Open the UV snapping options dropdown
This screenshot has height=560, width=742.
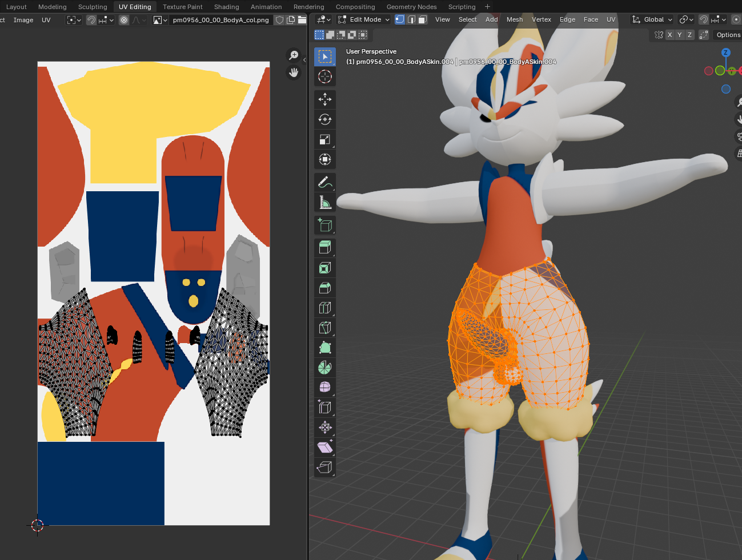107,20
